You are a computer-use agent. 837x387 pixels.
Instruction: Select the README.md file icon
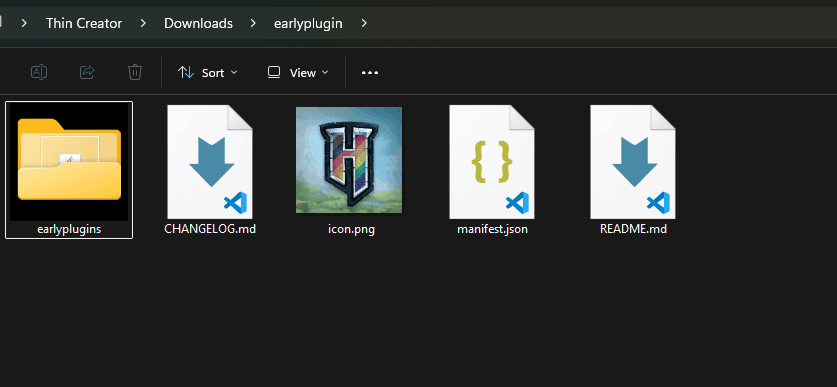[633, 162]
